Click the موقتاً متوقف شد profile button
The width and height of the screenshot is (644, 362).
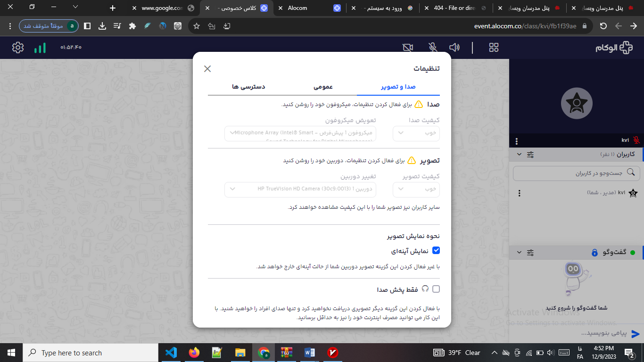tap(49, 26)
